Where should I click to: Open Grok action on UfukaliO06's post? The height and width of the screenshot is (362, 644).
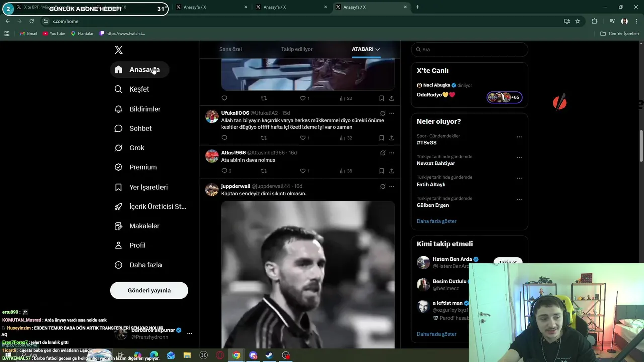[x=383, y=113]
